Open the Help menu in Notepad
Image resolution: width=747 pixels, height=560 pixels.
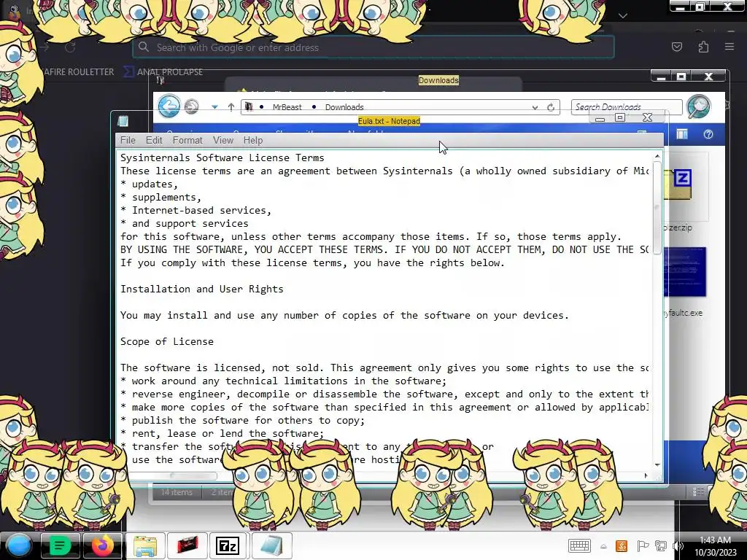point(253,140)
